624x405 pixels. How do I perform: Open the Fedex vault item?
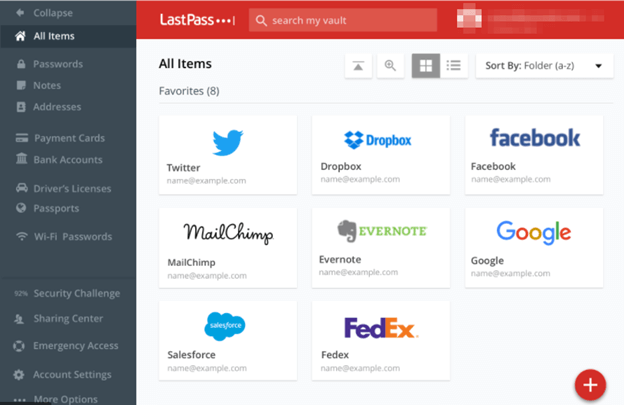pos(381,341)
